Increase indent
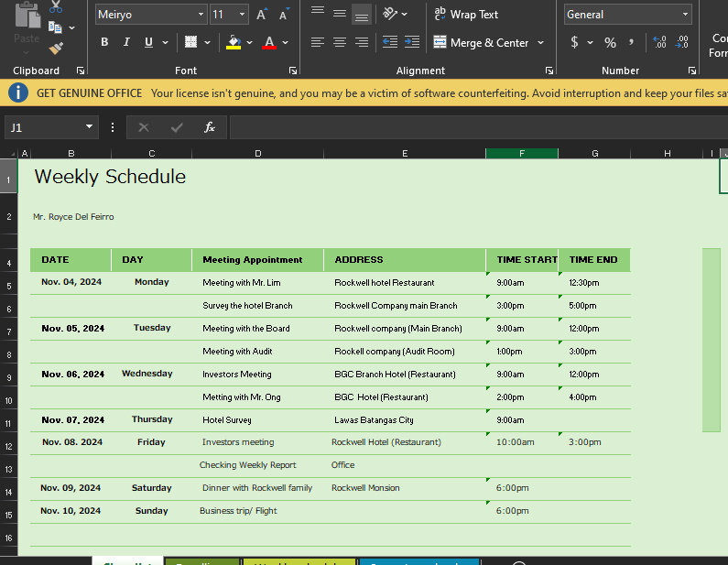The image size is (728, 565). coord(412,42)
